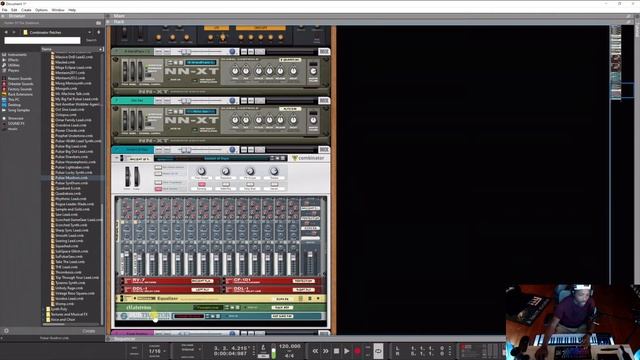Expand the Synth Poly folder

[x=43, y=309]
